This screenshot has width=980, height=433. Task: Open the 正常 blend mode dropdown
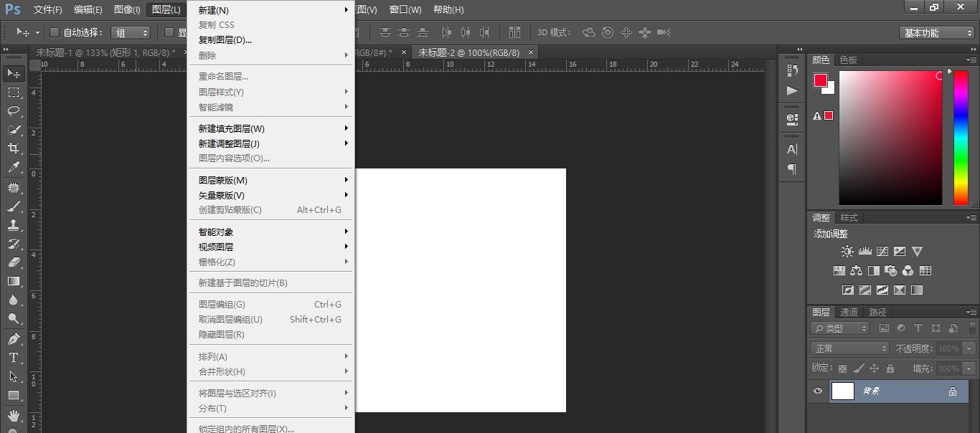point(850,348)
